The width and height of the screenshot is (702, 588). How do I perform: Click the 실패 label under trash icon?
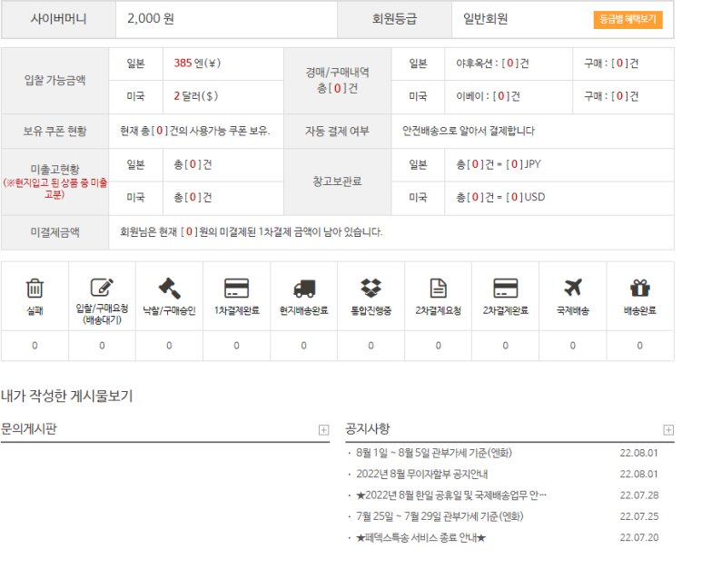[x=35, y=310]
